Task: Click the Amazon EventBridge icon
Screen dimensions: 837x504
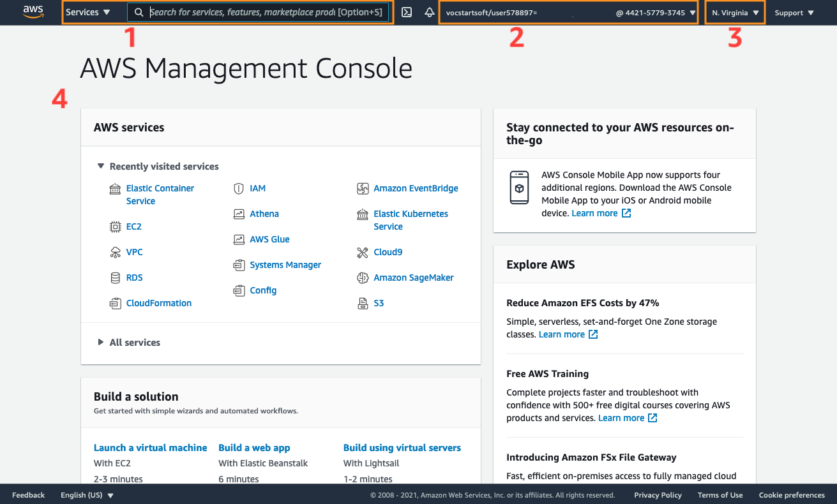Action: (x=363, y=189)
